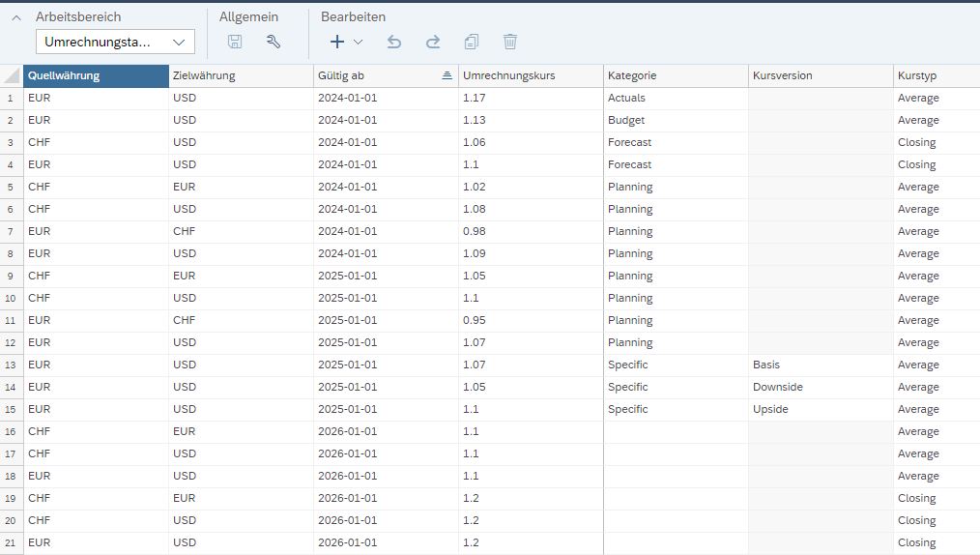
Task: Click the copy rows icon
Action: tap(472, 42)
